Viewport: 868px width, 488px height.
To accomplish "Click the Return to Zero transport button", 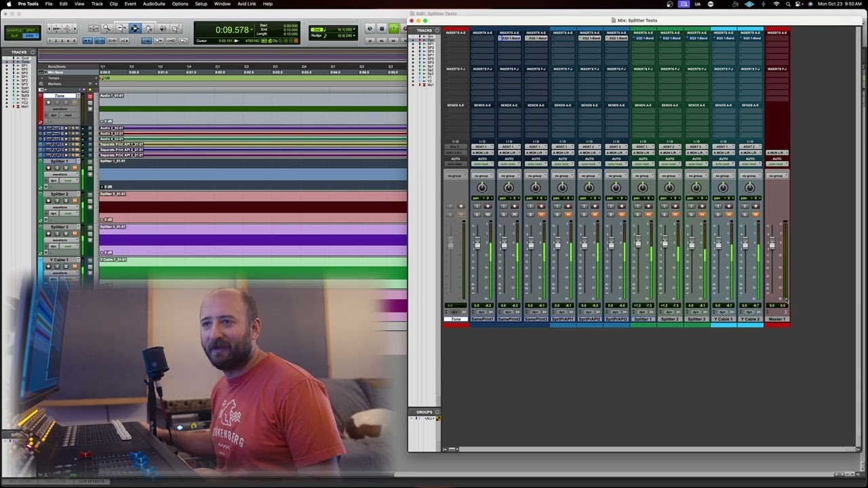I will click(370, 41).
